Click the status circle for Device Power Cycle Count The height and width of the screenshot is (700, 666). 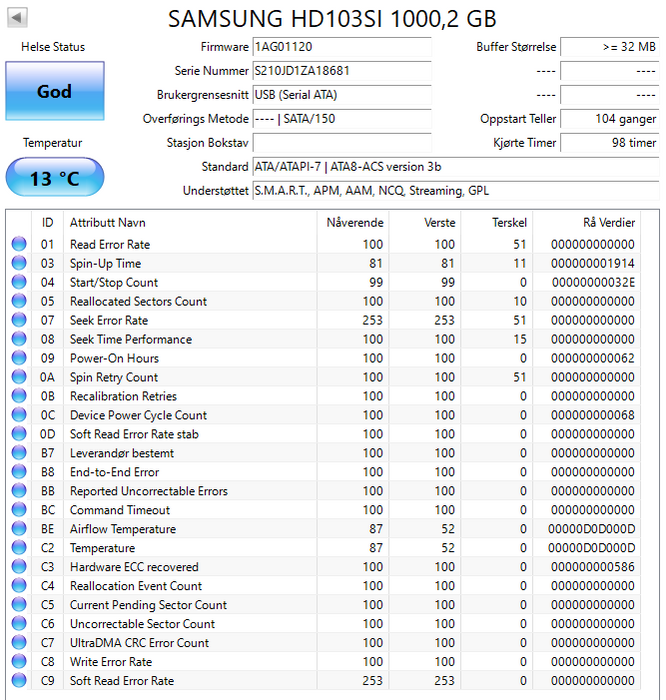pos(19,415)
